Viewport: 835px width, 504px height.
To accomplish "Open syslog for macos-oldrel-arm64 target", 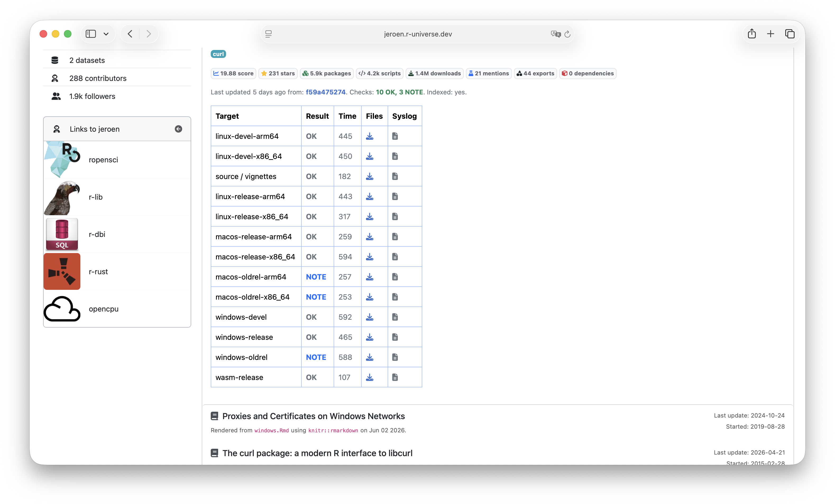I will click(395, 277).
